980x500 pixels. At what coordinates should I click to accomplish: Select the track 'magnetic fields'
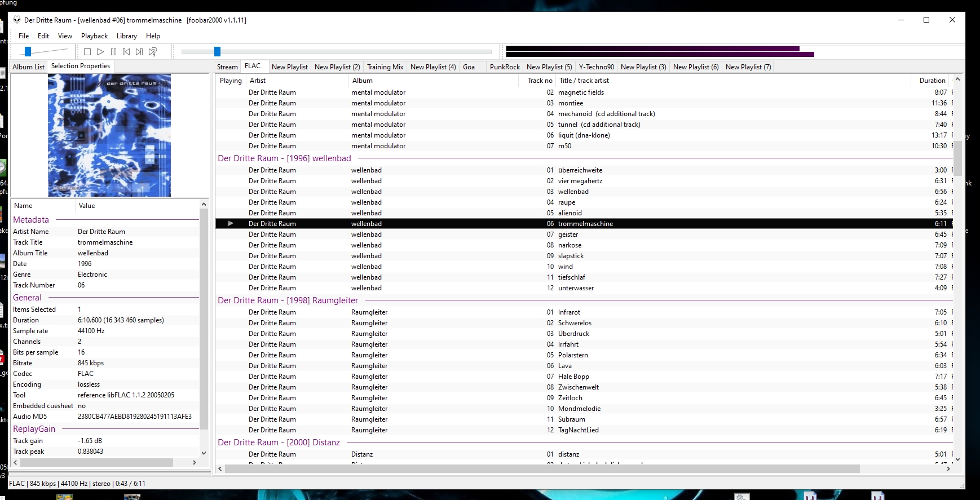point(584,92)
